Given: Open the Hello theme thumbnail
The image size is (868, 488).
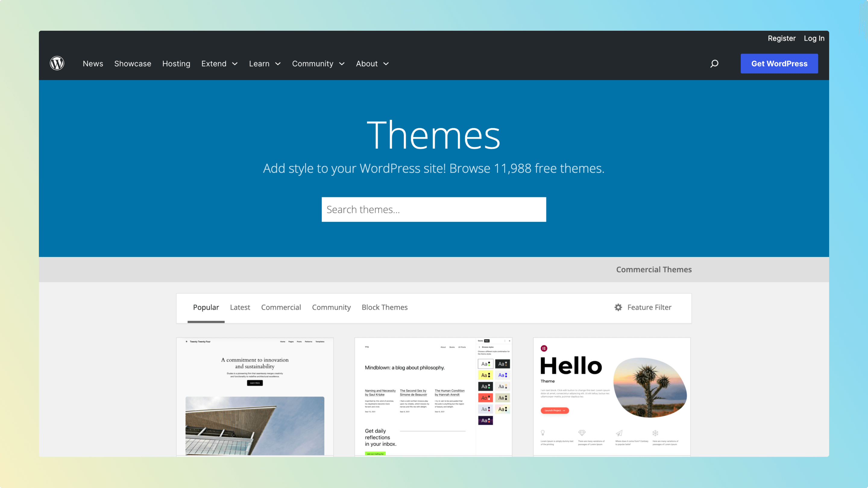Looking at the screenshot, I should 612,397.
